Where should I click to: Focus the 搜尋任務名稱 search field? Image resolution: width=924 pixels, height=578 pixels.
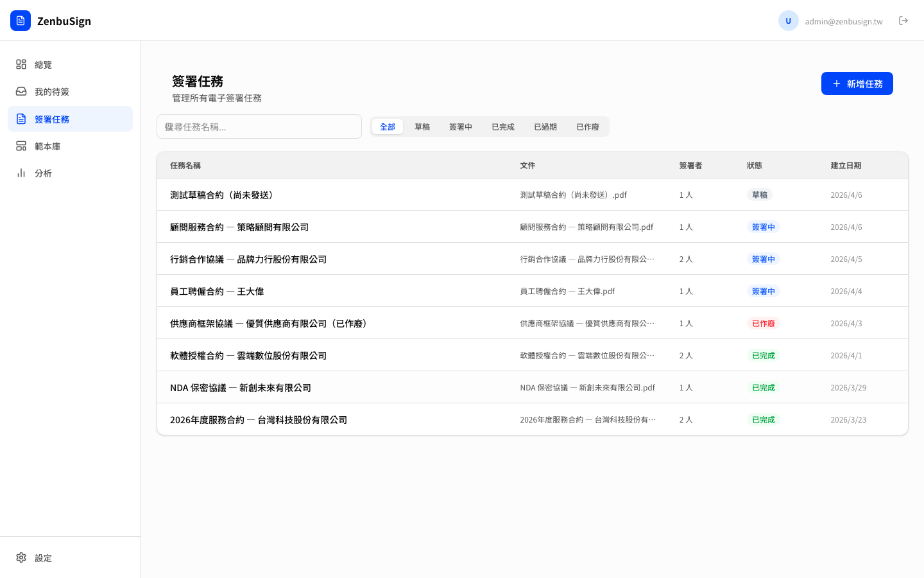click(259, 127)
